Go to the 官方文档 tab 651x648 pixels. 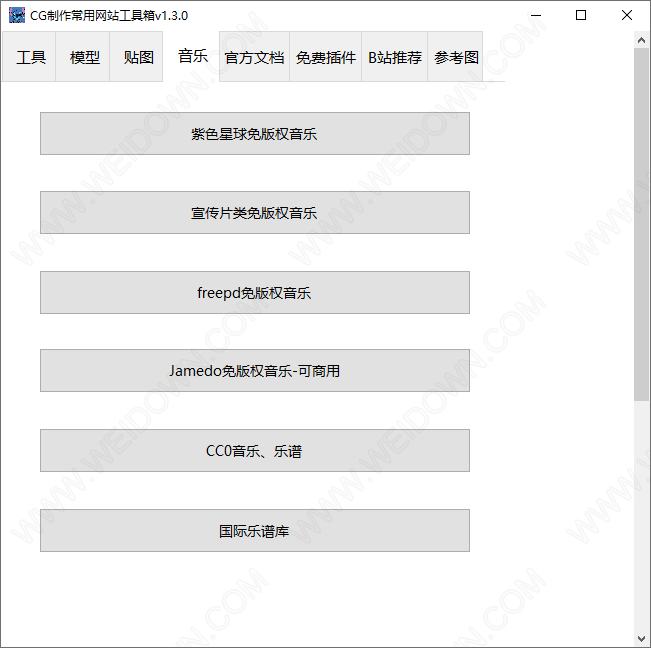255,56
